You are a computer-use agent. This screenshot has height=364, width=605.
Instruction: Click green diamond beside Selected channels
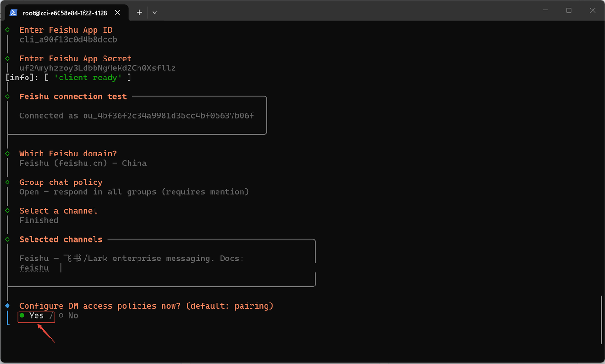click(8, 239)
